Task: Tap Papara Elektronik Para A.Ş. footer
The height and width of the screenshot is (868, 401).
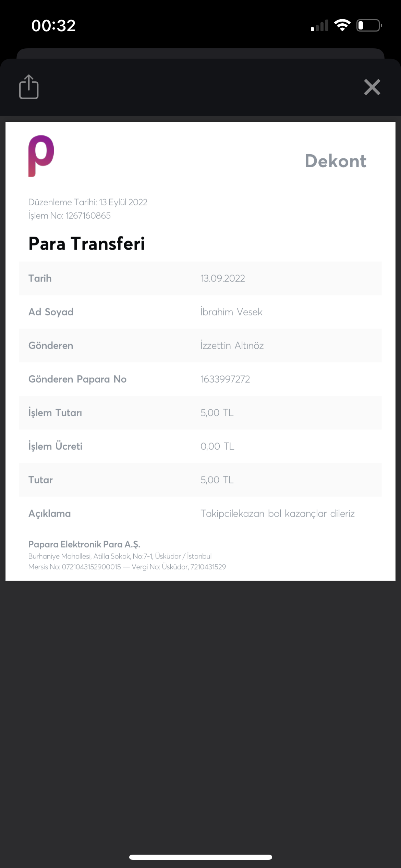Action: 84,544
